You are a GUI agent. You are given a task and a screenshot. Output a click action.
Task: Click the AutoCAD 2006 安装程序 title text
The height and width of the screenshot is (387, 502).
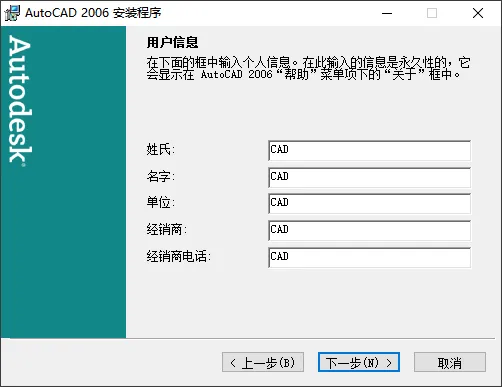(93, 13)
